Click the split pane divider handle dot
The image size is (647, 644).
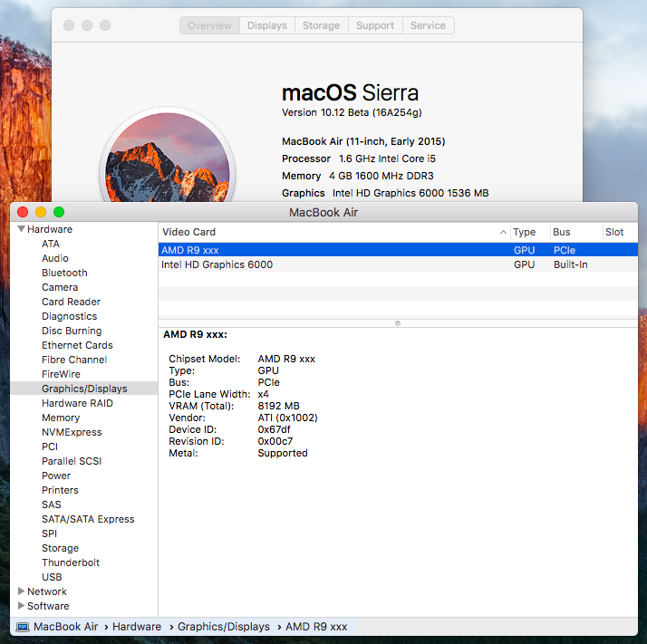pyautogui.click(x=398, y=323)
